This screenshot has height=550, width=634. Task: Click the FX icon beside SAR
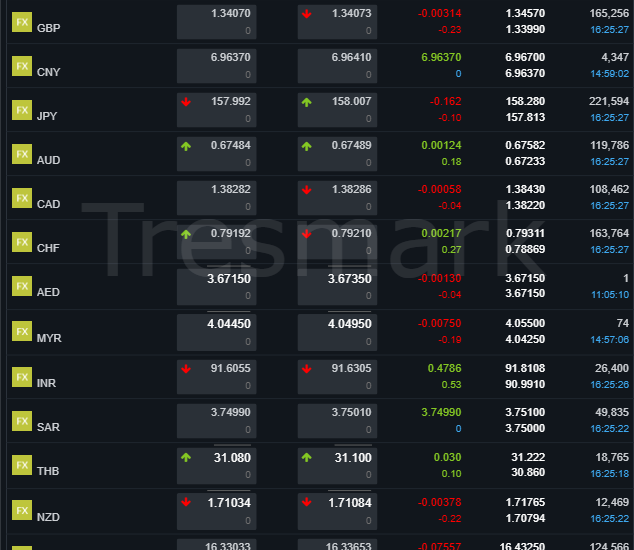[x=22, y=421]
